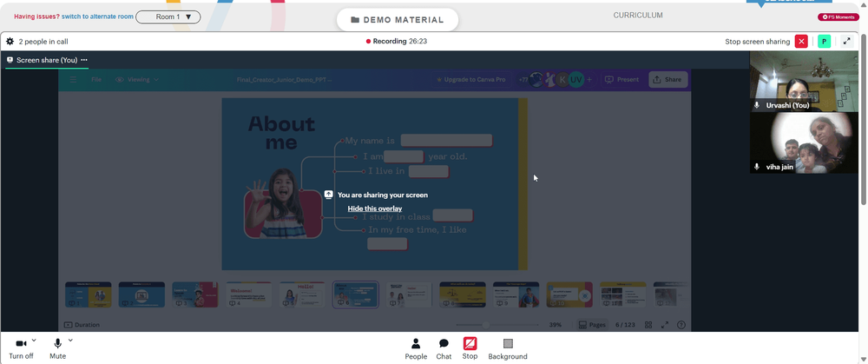This screenshot has width=868, height=364.
Task: Open Canva help question icon
Action: [681, 325]
